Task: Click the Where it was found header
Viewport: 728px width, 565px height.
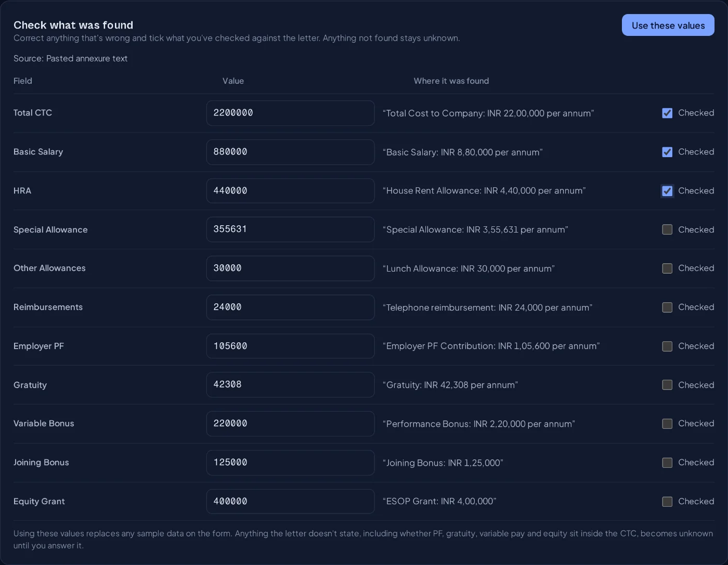Action: pos(451,81)
